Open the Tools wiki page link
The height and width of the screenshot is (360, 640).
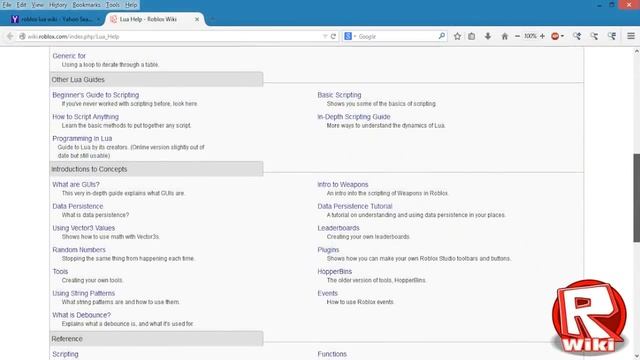[60, 271]
